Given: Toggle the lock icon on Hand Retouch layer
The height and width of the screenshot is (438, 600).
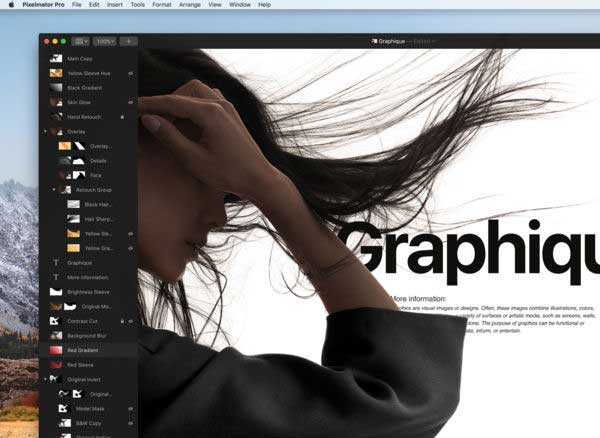Looking at the screenshot, I should point(122,117).
